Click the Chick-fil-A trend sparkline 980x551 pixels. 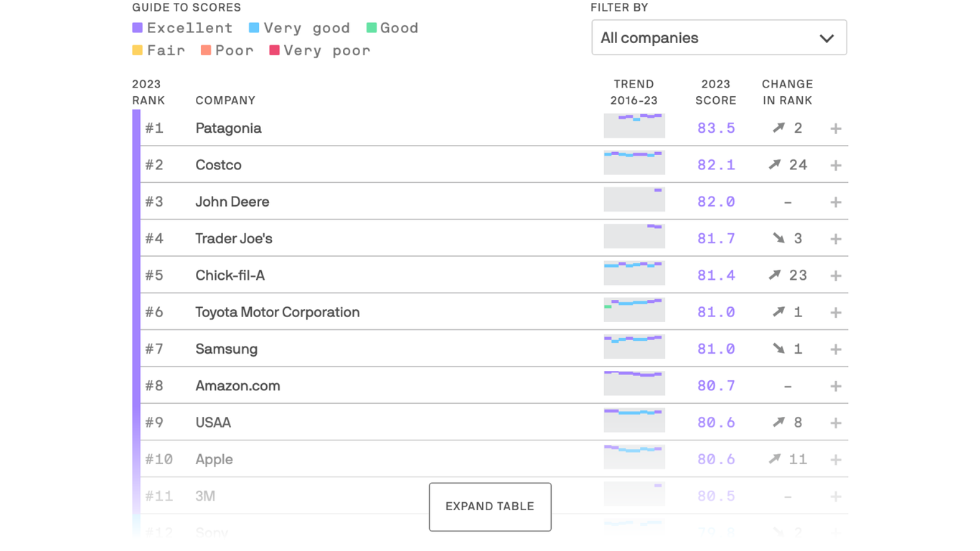[x=634, y=273]
